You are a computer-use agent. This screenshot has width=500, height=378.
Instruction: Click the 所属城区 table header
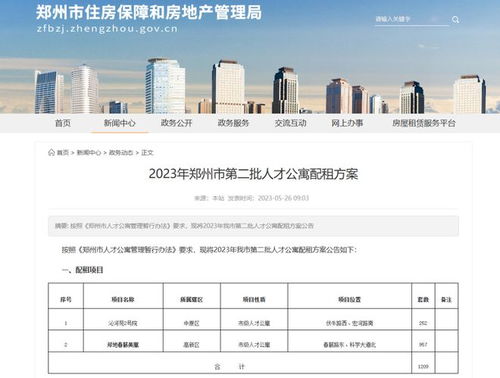point(191,300)
